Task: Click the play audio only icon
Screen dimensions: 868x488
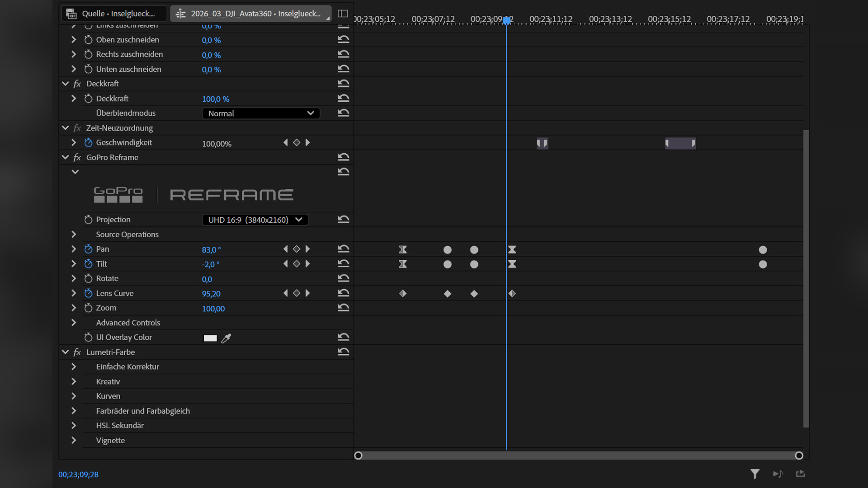Action: coord(778,474)
